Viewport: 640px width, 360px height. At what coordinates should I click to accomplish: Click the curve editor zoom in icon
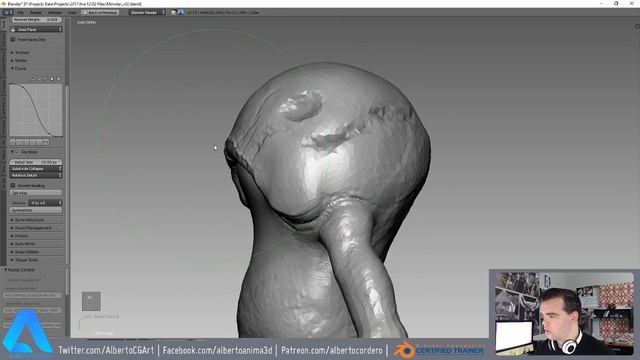tap(33, 78)
